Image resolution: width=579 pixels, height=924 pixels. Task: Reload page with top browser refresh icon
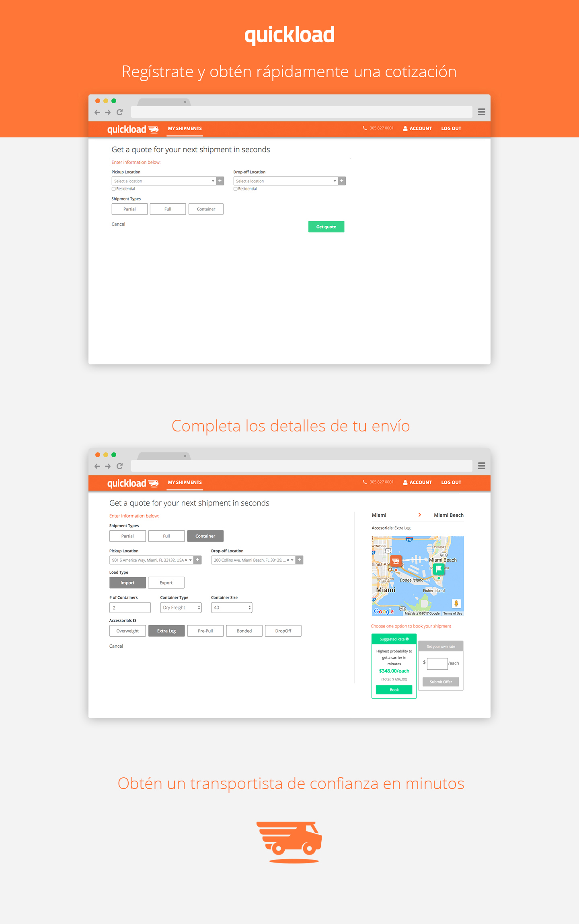tap(119, 112)
